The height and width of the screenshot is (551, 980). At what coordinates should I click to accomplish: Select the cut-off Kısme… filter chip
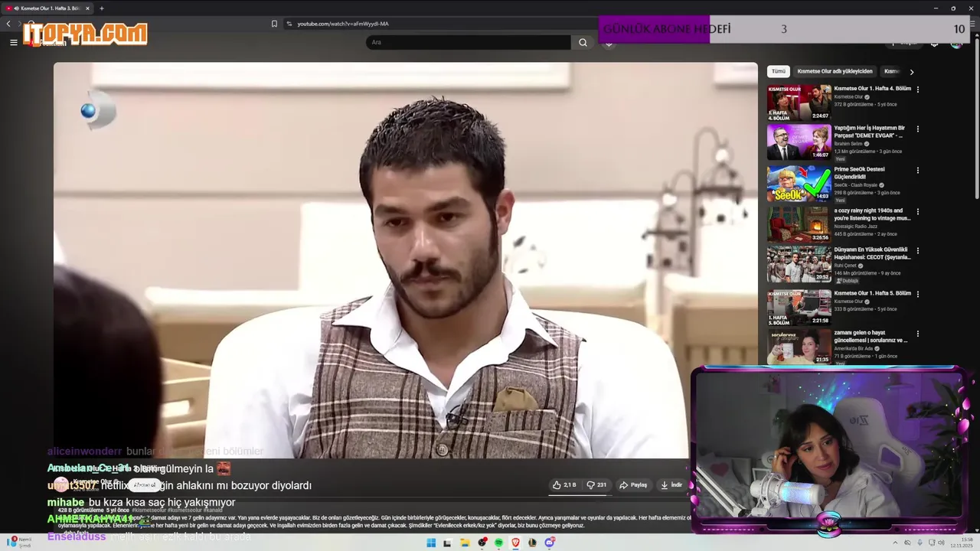[x=891, y=71]
